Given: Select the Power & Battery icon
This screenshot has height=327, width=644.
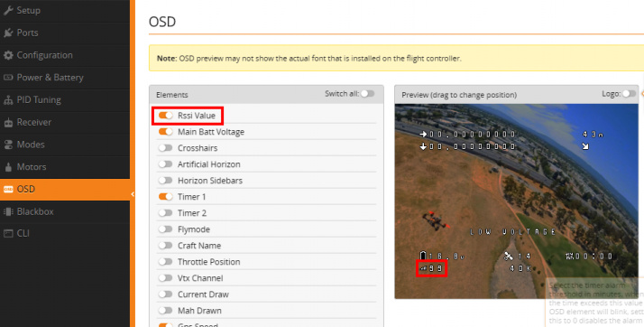Looking at the screenshot, I should tap(8, 78).
